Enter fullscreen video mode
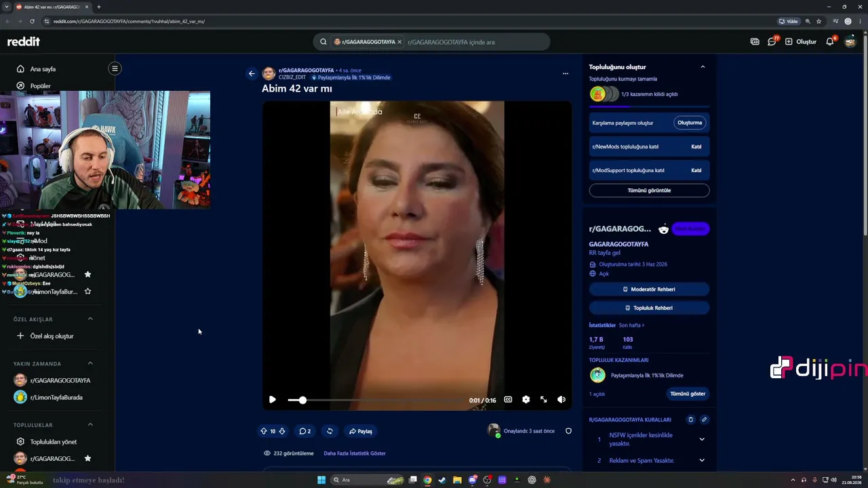Screen dimensions: 868x488 (543, 400)
